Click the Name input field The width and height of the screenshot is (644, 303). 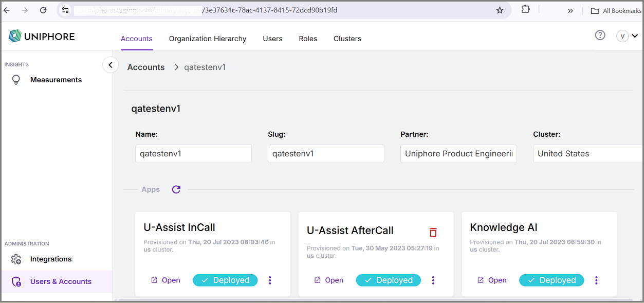click(x=193, y=154)
